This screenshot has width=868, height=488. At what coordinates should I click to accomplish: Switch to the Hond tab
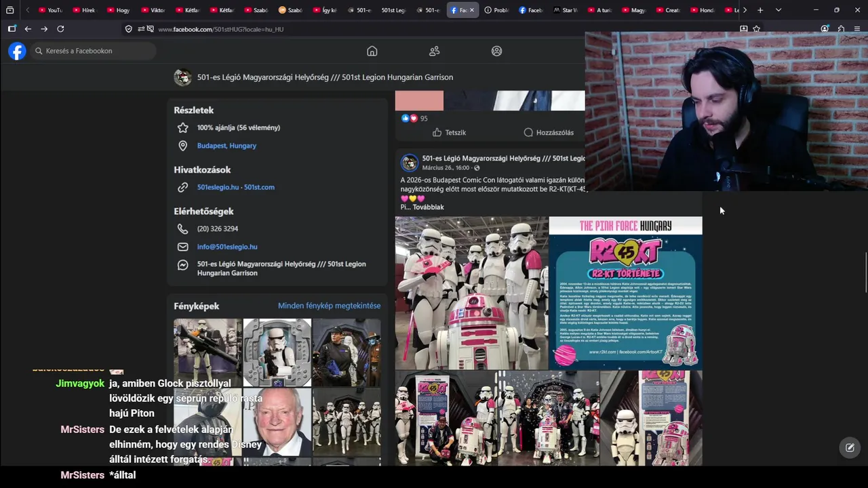coord(703,10)
